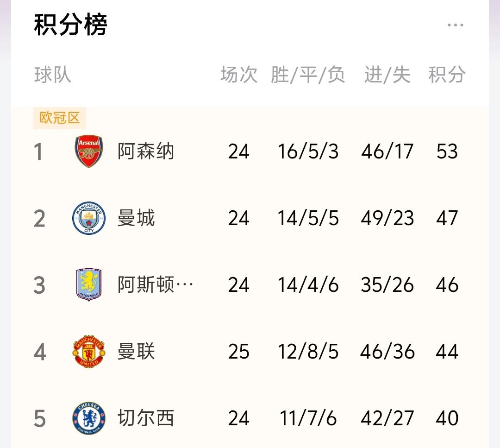Tap the Manchester United club crest

(89, 351)
